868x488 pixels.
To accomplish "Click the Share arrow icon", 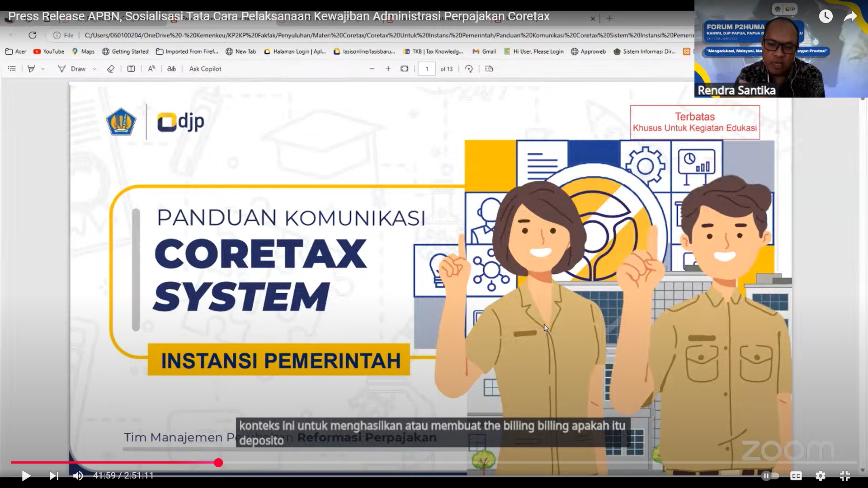I will click(x=850, y=17).
